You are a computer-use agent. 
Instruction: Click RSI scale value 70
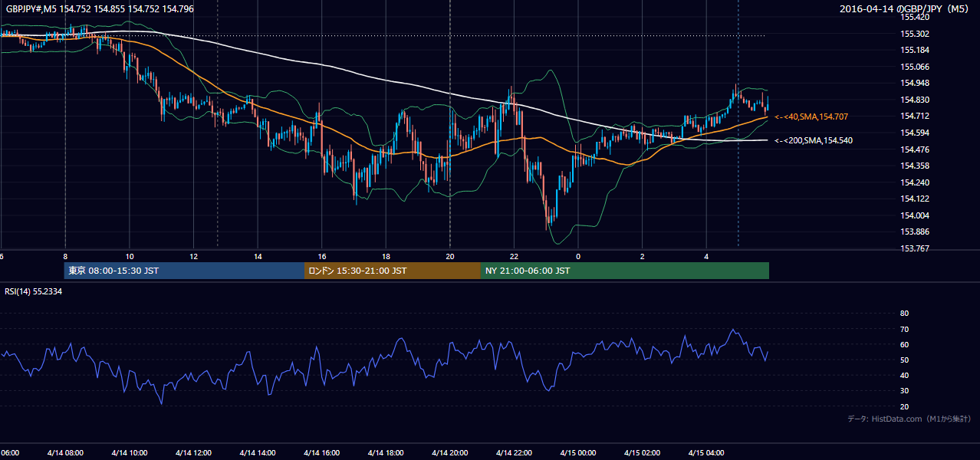click(x=904, y=329)
